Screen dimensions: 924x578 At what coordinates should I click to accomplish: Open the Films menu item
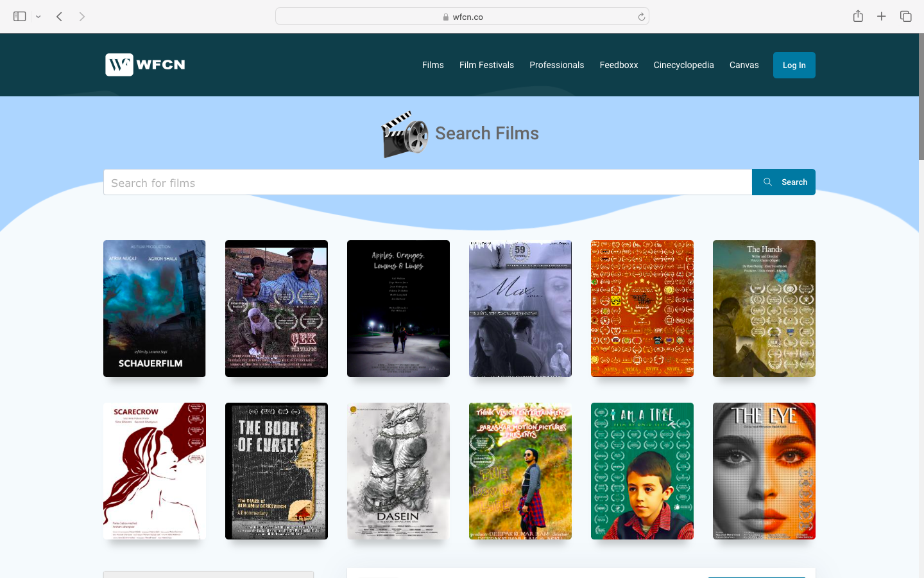pos(432,65)
